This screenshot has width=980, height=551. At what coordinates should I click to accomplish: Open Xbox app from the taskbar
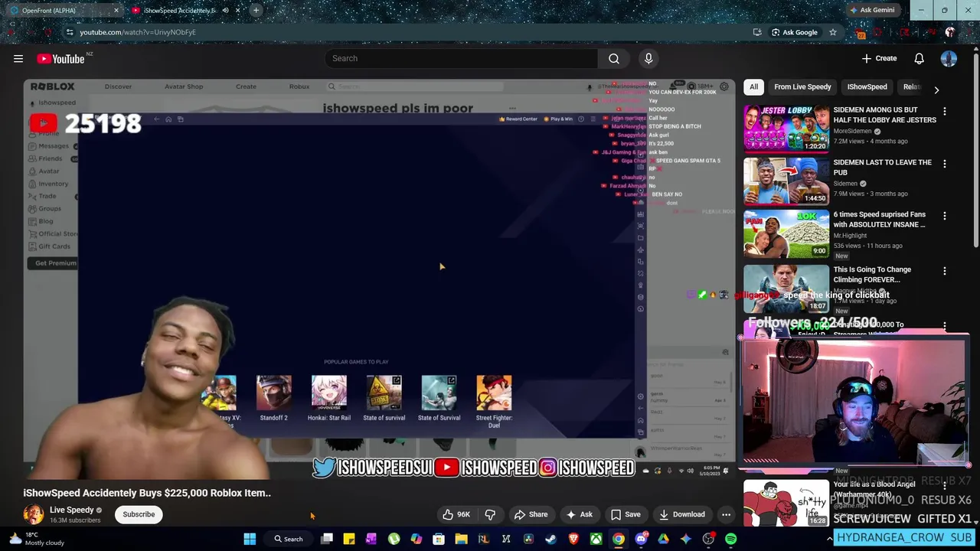[596, 539]
